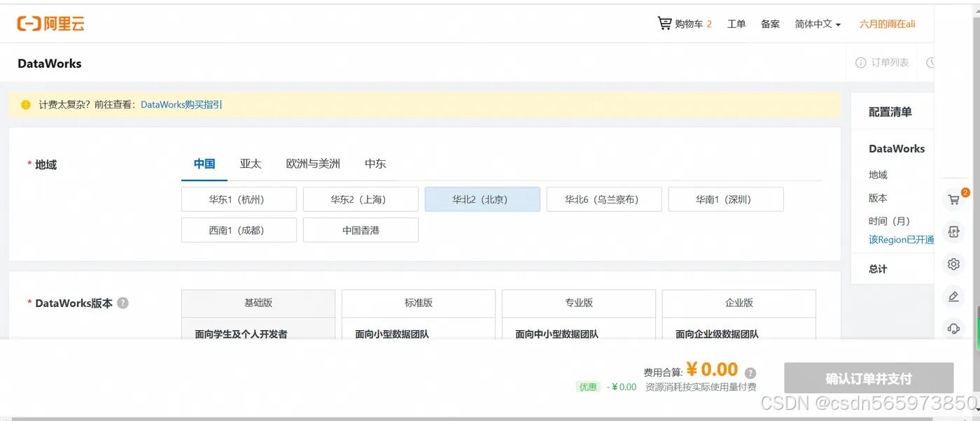Select region 华南1（深圳）

[726, 199]
